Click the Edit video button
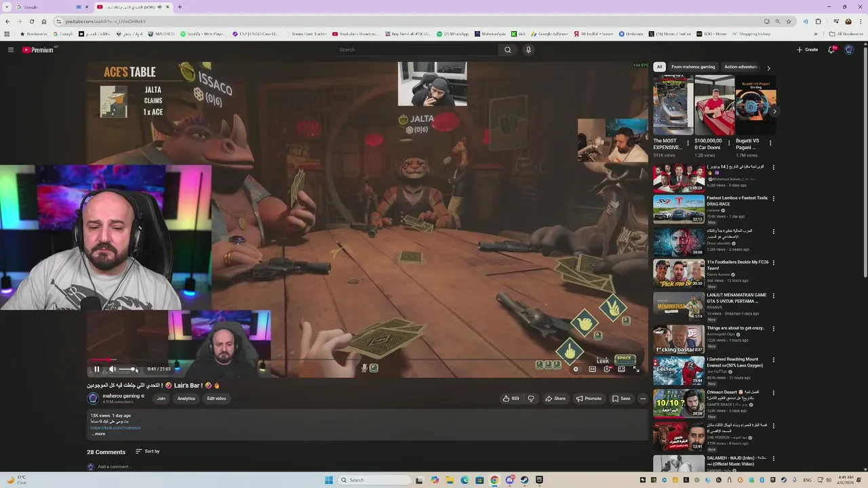Screen dimensions: 868x488 (216, 399)
